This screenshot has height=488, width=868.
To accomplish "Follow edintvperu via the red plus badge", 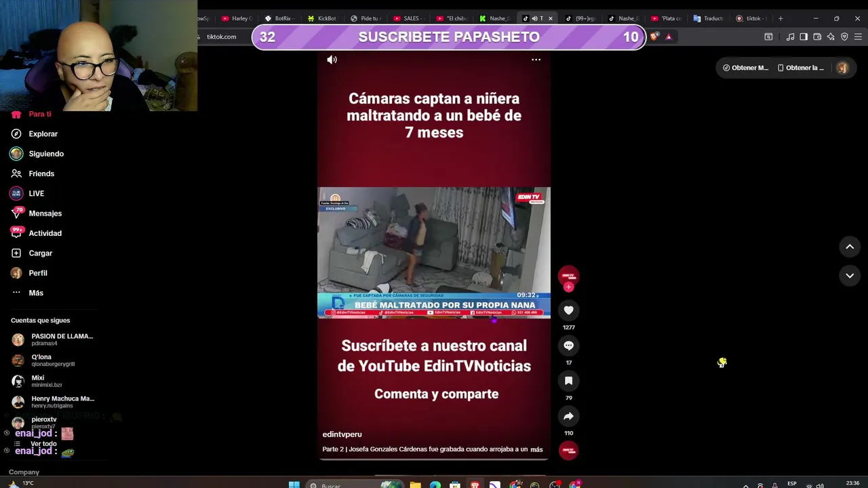I will point(568,287).
